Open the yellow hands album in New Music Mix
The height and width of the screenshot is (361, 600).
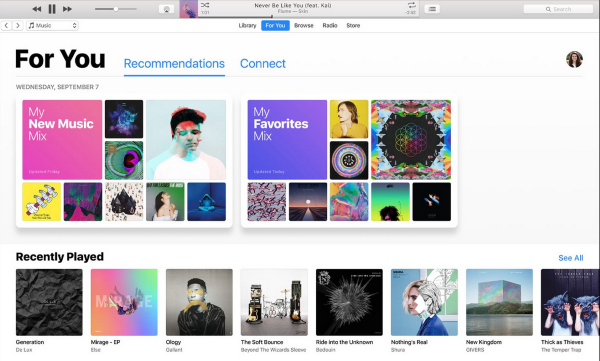[x=41, y=202]
